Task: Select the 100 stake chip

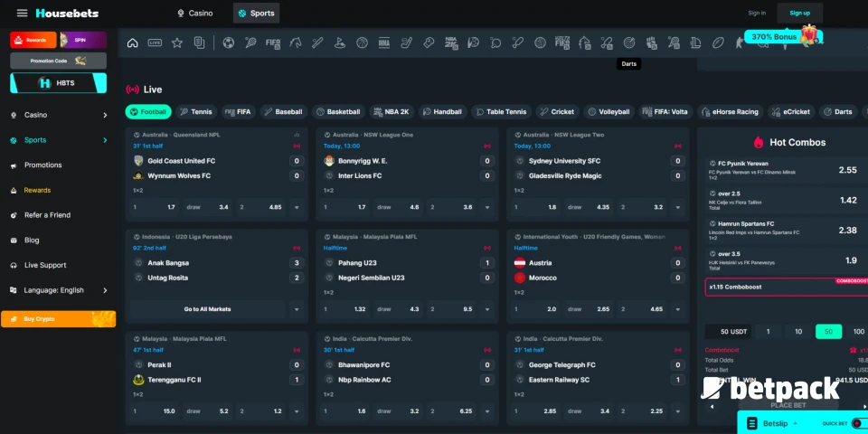Action: tap(859, 332)
